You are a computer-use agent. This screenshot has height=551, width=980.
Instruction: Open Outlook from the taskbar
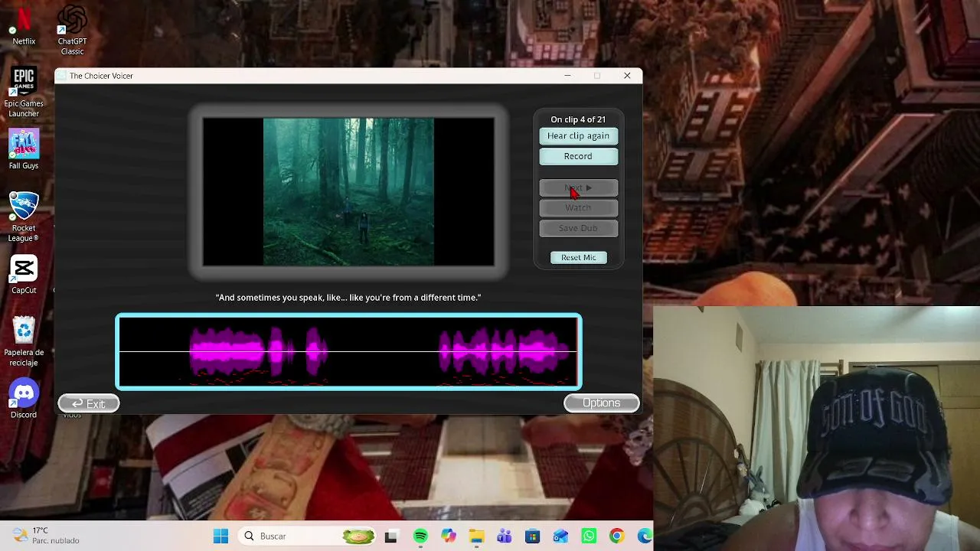(x=560, y=536)
